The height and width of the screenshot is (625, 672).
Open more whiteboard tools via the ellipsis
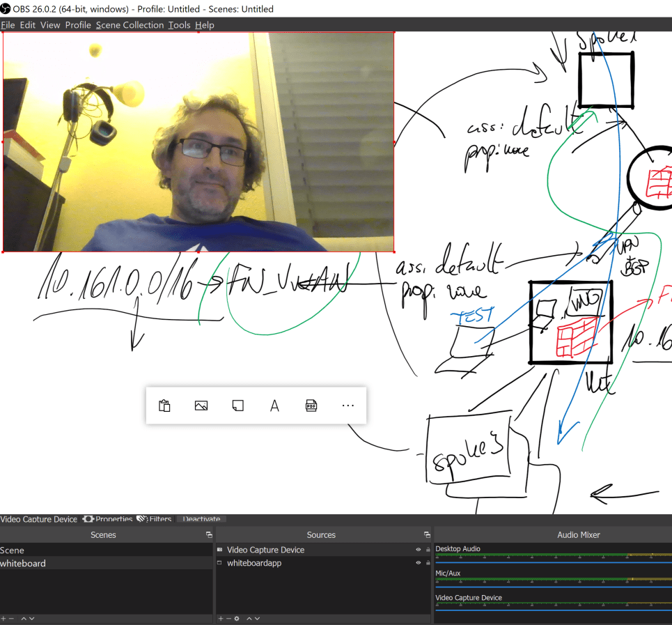coord(347,405)
